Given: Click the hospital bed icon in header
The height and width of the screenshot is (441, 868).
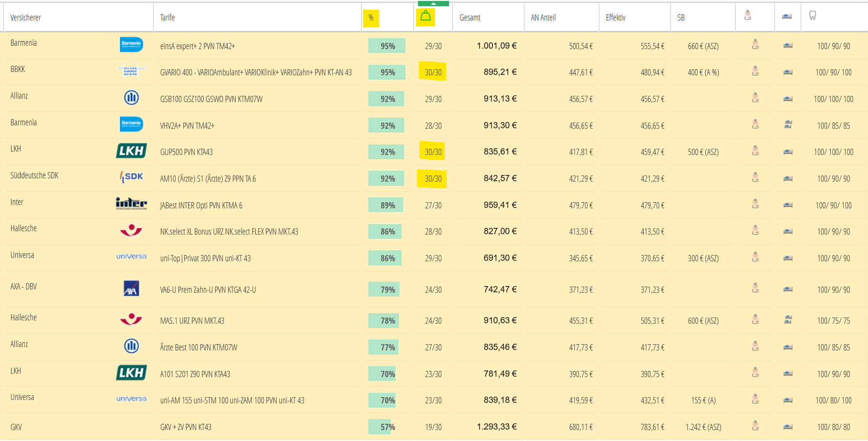Looking at the screenshot, I should (x=787, y=17).
